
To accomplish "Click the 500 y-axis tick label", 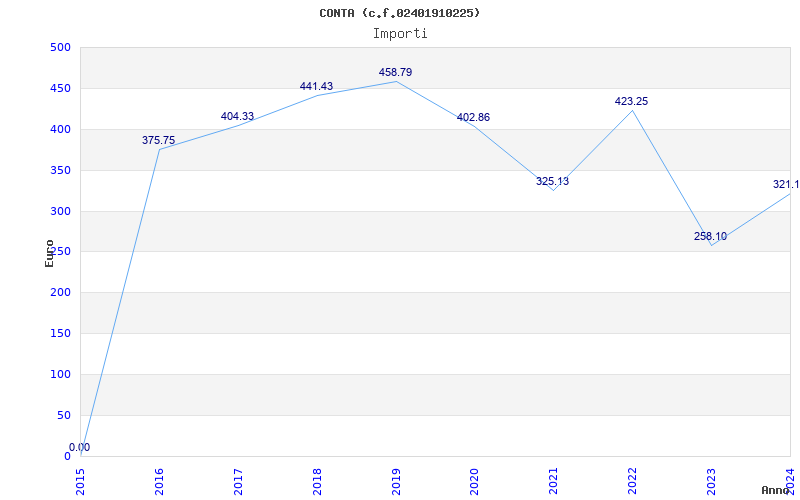I will click(x=60, y=47).
